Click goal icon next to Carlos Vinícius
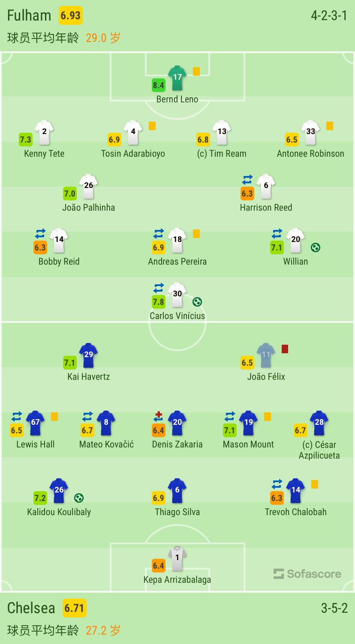The width and height of the screenshot is (355, 644). [197, 302]
